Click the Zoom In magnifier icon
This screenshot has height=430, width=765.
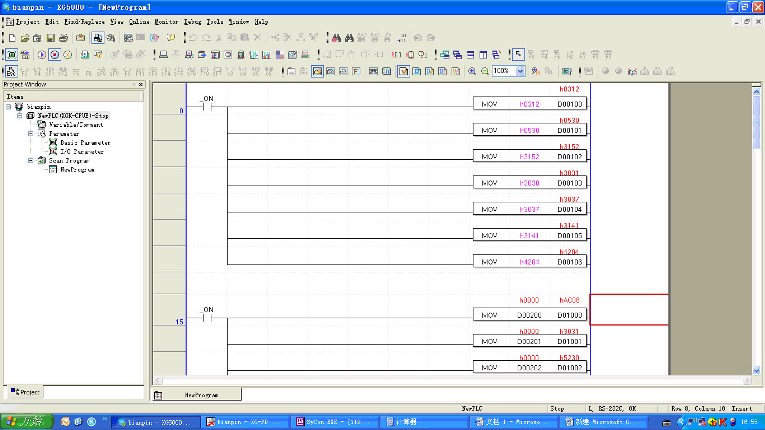pos(472,71)
